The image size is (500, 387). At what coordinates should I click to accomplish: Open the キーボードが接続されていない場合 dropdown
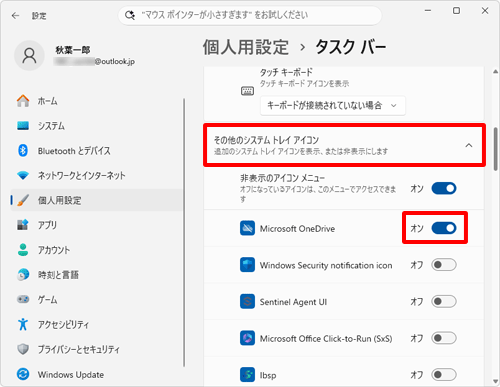[x=333, y=106]
